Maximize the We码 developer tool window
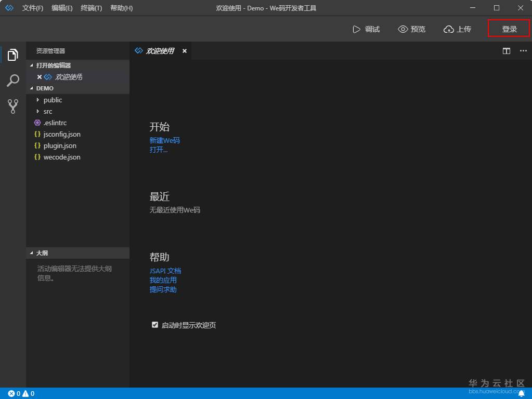 (496, 8)
